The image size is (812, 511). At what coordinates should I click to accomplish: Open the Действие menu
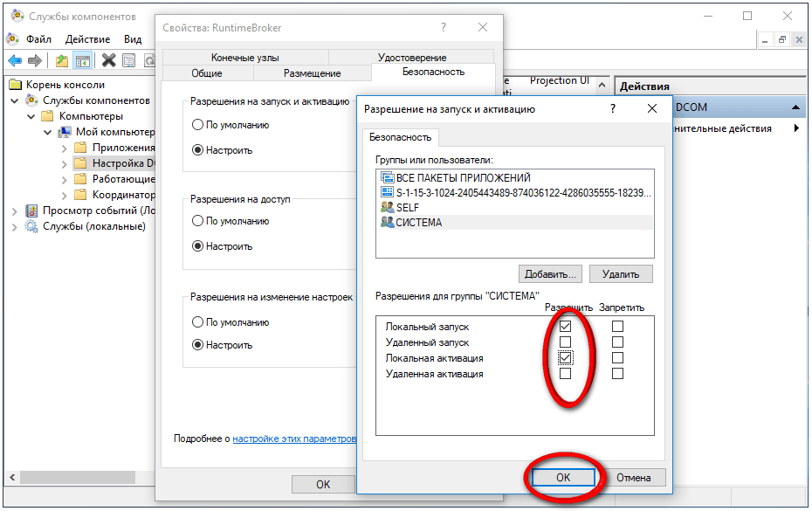click(87, 39)
